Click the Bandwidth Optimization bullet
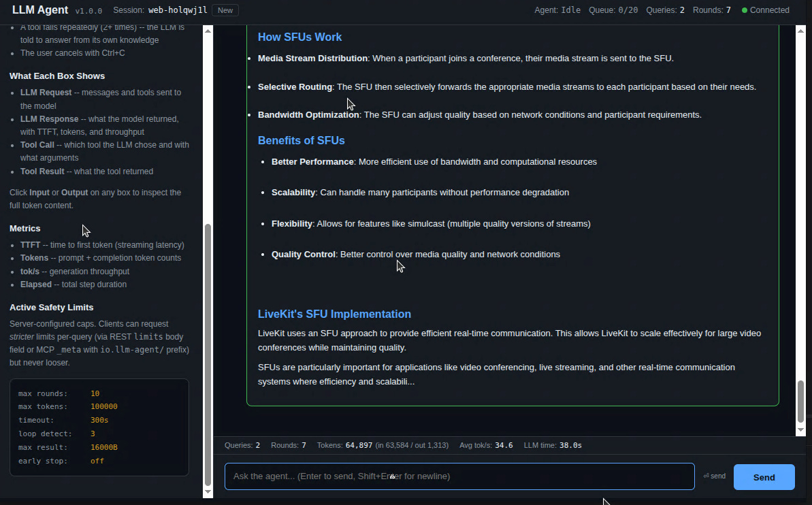Viewport: 812px width, 505px height. [x=480, y=115]
